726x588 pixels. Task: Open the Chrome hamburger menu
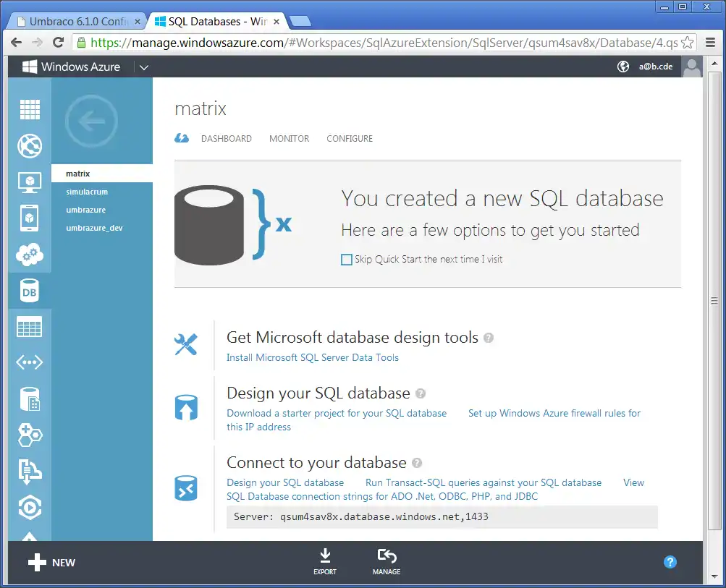[x=711, y=43]
